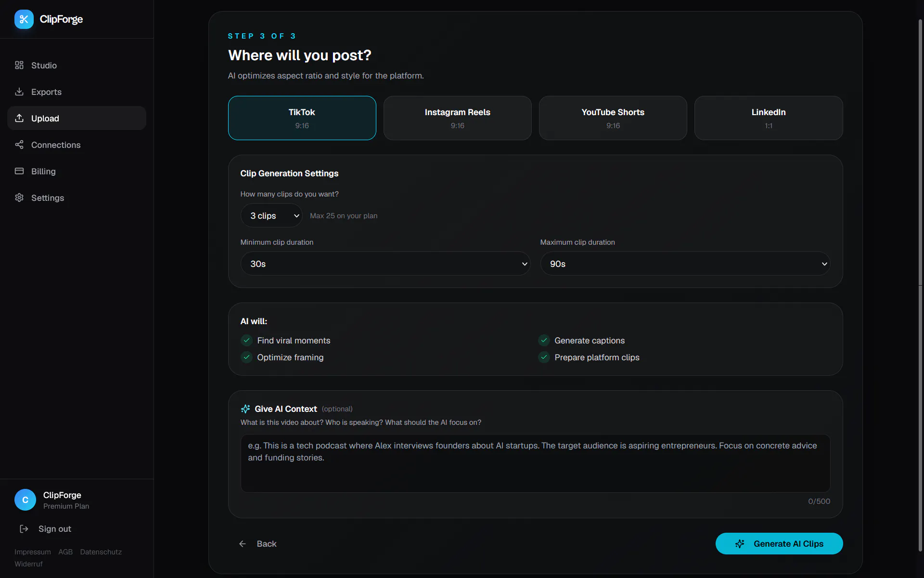Go to Exports in the sidebar

click(77, 92)
